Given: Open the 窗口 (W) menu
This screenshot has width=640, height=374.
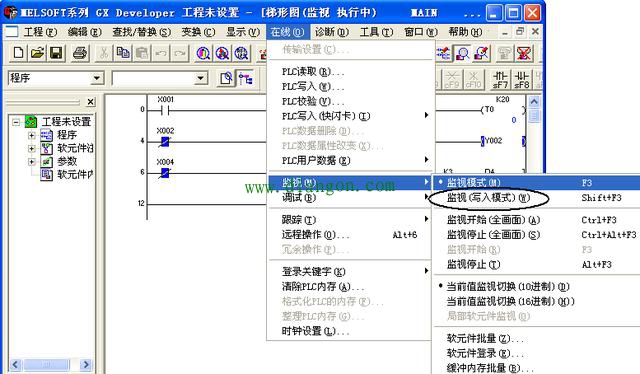Looking at the screenshot, I should tap(420, 32).
